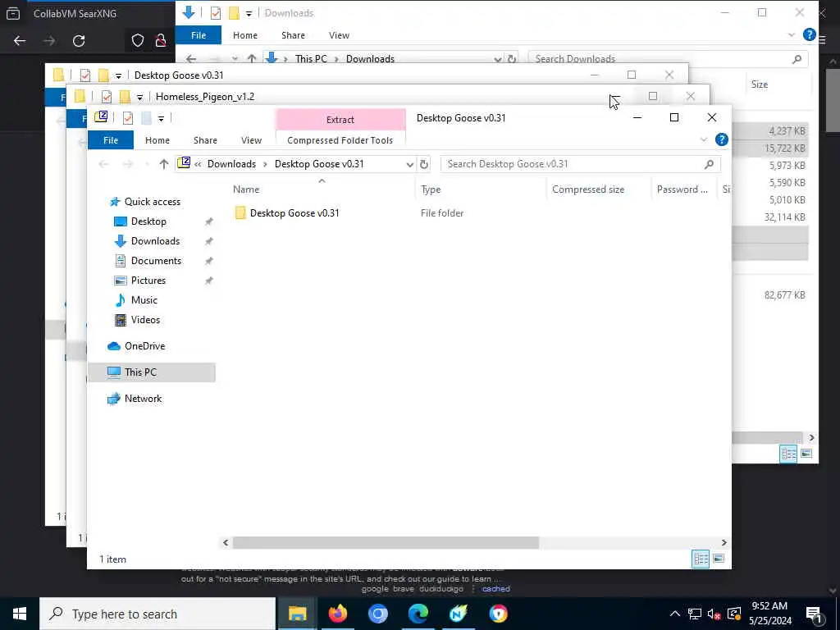Image resolution: width=840 pixels, height=630 pixels.
Task: Open File tab in Downloads window
Action: coord(199,35)
